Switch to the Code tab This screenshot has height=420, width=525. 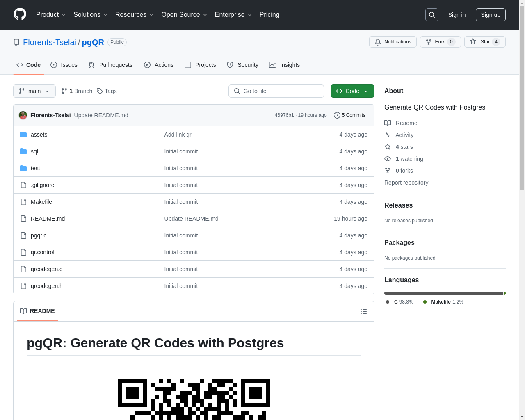[x=29, y=65]
